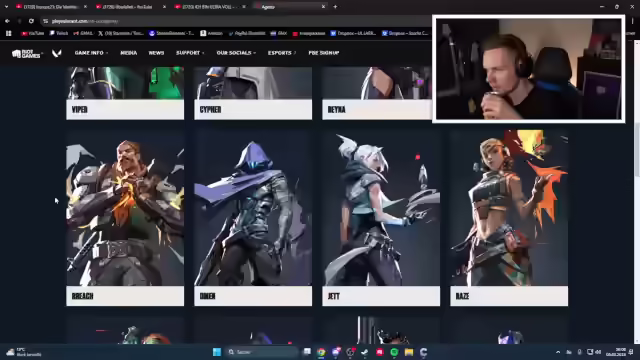Open the first Dropbox bookmark
This screenshot has width=640, height=360.
353,33
